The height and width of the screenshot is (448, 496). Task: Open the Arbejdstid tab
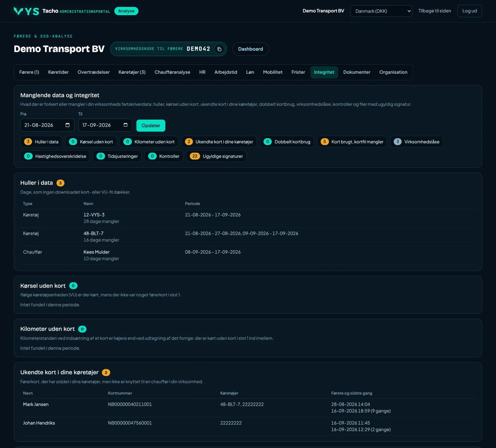[x=226, y=72]
